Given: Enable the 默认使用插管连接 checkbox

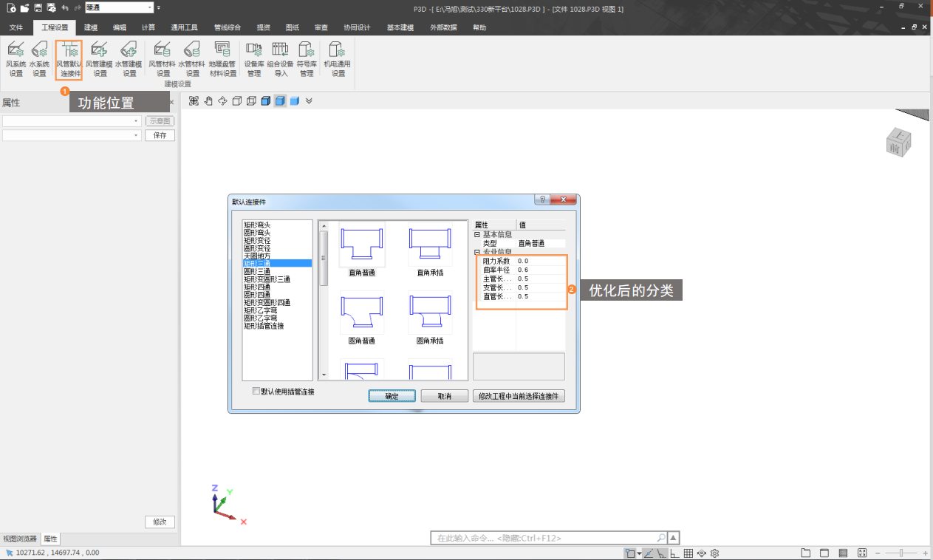Looking at the screenshot, I should point(256,392).
